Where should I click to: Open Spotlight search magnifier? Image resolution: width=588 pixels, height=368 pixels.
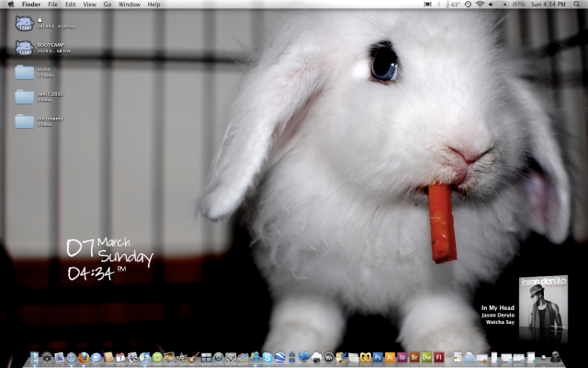tap(578, 5)
